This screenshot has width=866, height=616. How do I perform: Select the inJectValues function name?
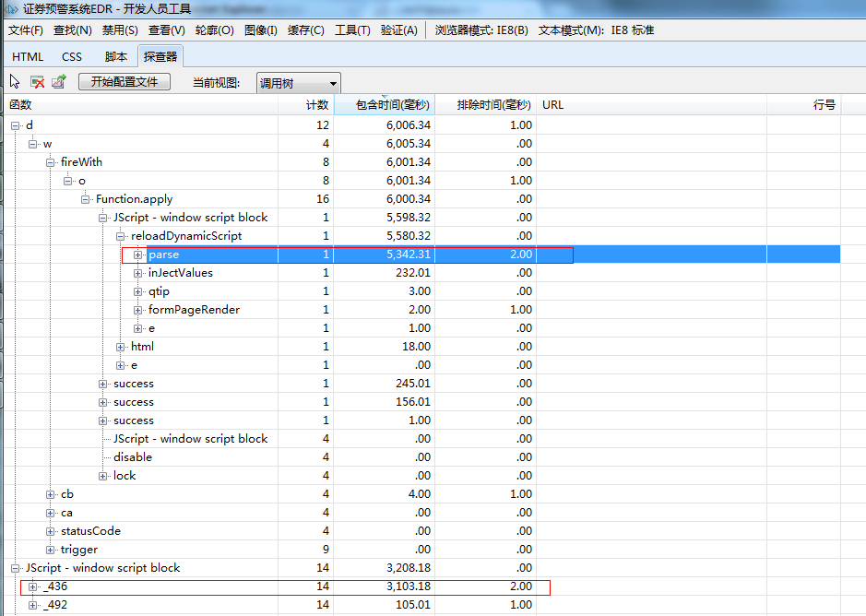point(181,273)
